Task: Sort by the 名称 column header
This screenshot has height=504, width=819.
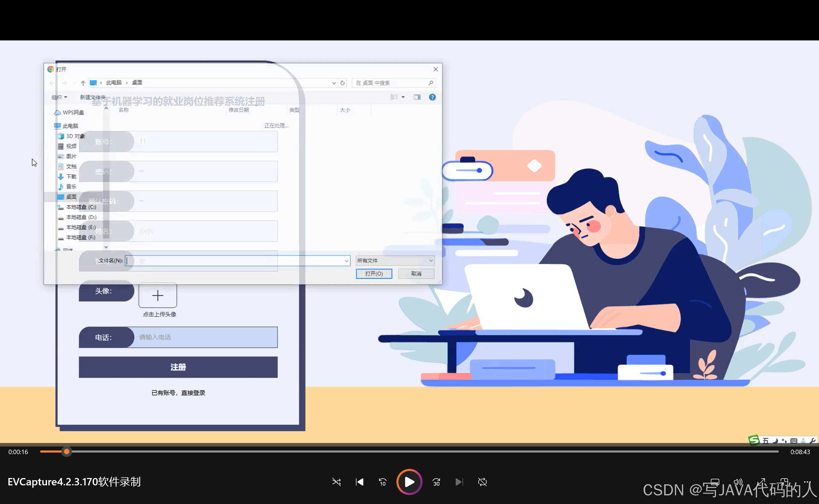Action: tap(124, 110)
